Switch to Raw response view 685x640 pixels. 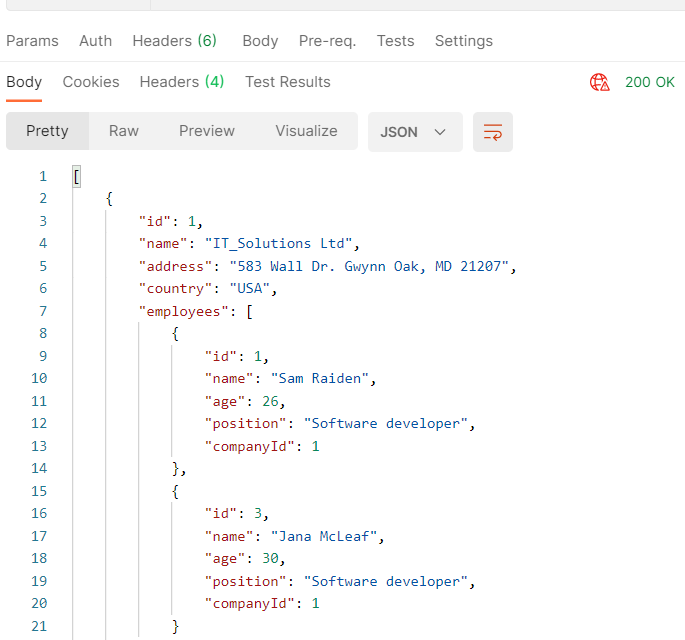pos(124,131)
